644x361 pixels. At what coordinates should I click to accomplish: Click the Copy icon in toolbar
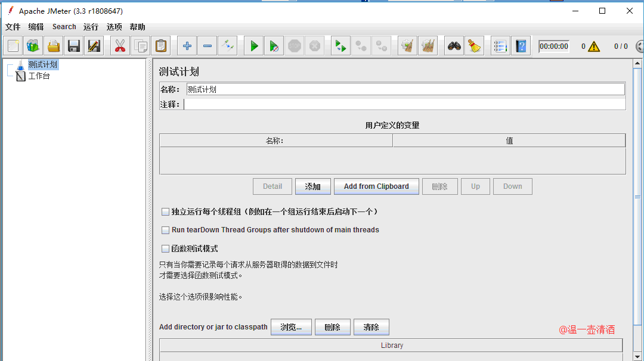pyautogui.click(x=141, y=46)
